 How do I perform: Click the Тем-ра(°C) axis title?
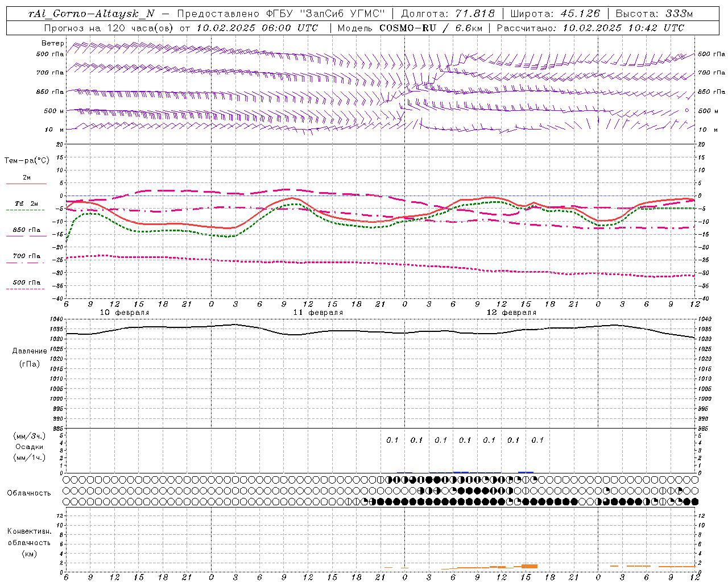coord(27,161)
